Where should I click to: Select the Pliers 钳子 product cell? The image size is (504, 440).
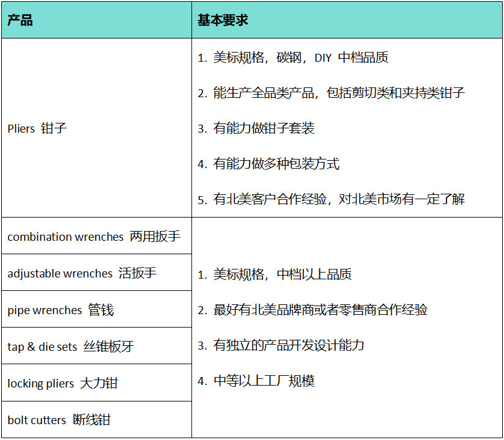click(37, 128)
